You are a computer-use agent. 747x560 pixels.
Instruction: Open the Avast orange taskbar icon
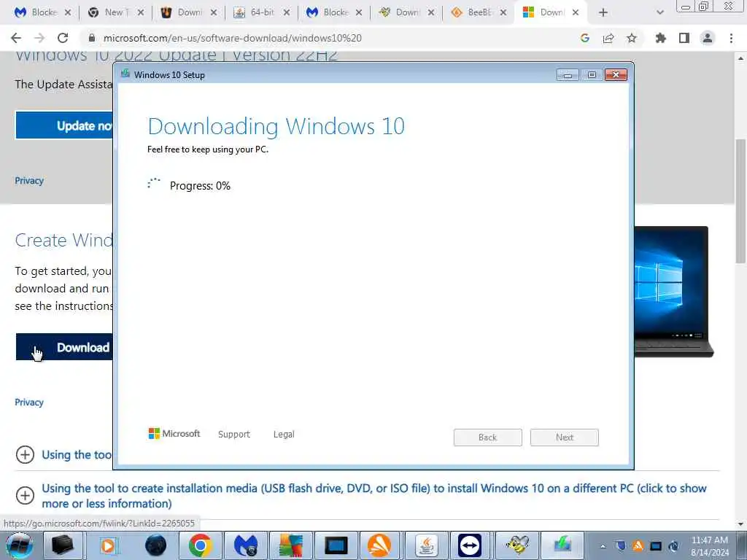pyautogui.click(x=379, y=545)
